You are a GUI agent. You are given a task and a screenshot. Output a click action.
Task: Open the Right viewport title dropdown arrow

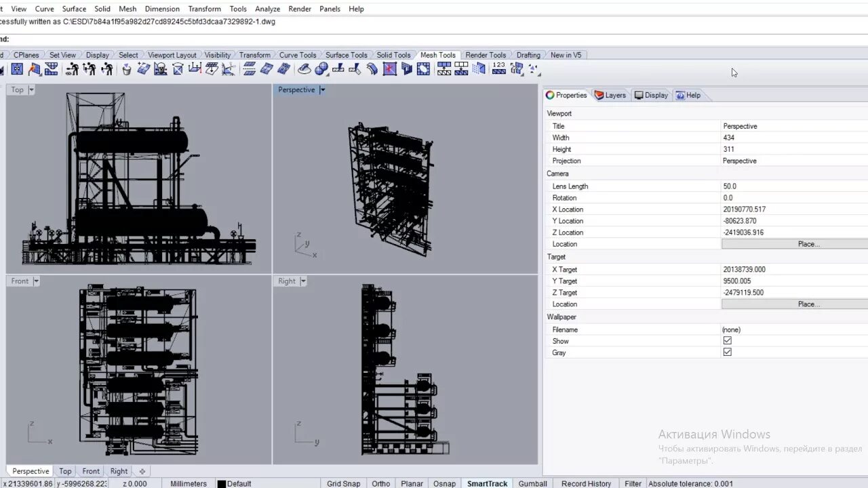(x=303, y=281)
